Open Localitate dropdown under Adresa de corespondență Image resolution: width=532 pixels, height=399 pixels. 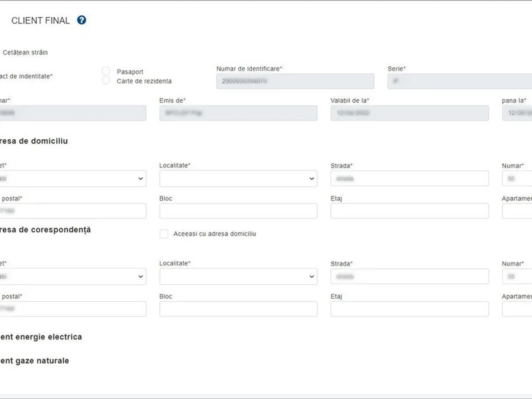(238, 277)
